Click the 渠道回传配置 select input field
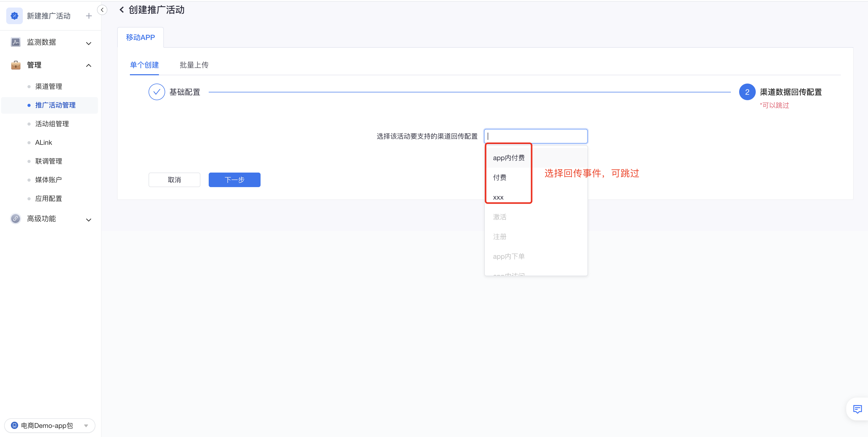 pos(536,136)
